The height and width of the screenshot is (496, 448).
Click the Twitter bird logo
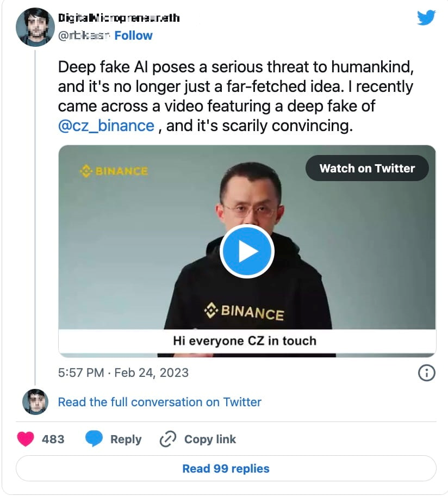(426, 18)
